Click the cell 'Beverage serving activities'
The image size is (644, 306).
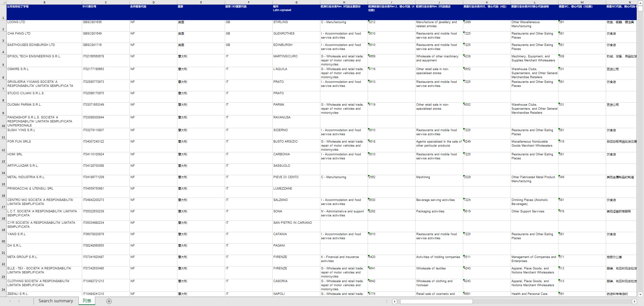(x=439, y=204)
